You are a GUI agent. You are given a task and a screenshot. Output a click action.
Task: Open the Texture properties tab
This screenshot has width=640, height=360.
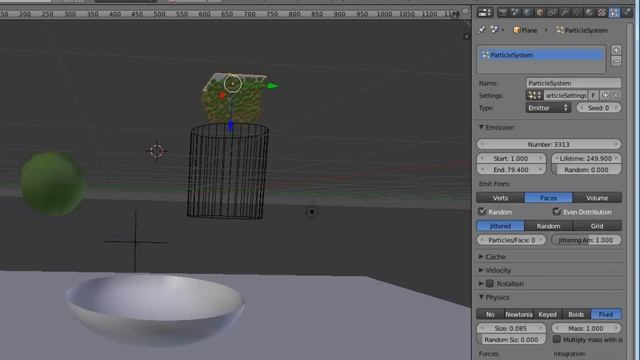[x=601, y=13]
